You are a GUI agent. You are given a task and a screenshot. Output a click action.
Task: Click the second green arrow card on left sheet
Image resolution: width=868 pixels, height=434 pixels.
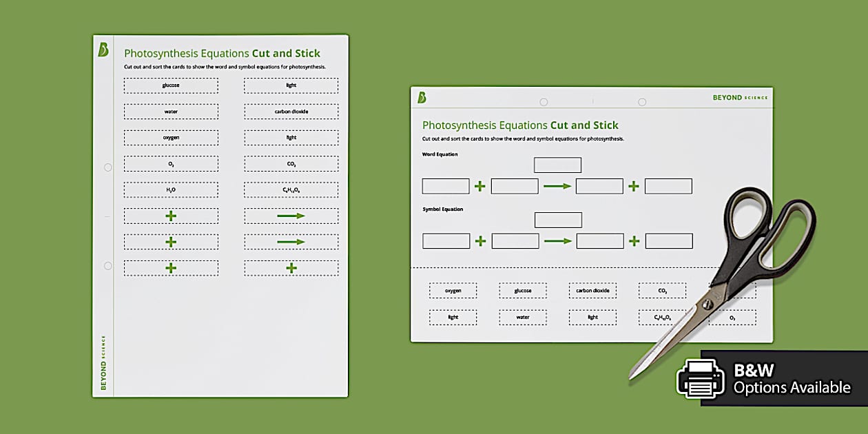click(291, 242)
